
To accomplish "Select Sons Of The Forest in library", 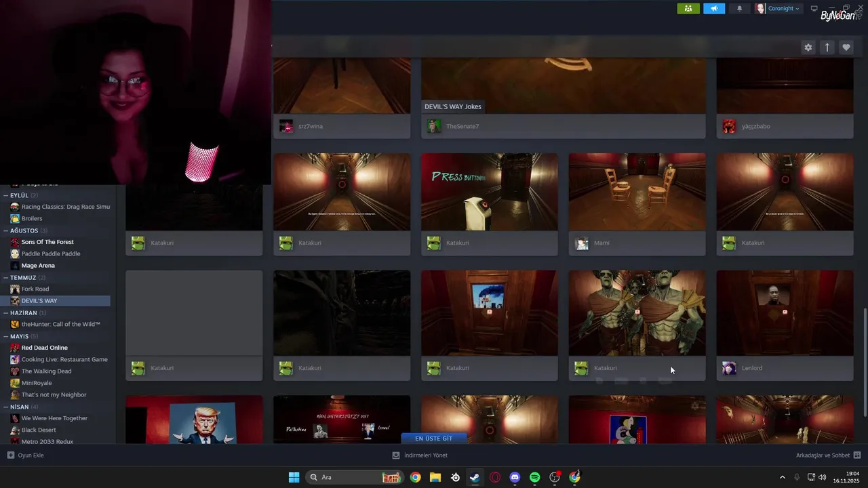I will (x=60, y=242).
